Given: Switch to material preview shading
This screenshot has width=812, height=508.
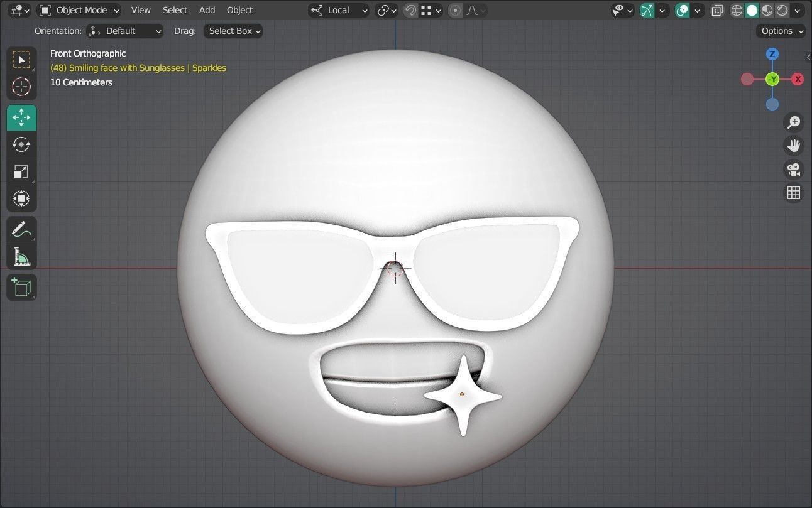Looking at the screenshot, I should pyautogui.click(x=767, y=10).
